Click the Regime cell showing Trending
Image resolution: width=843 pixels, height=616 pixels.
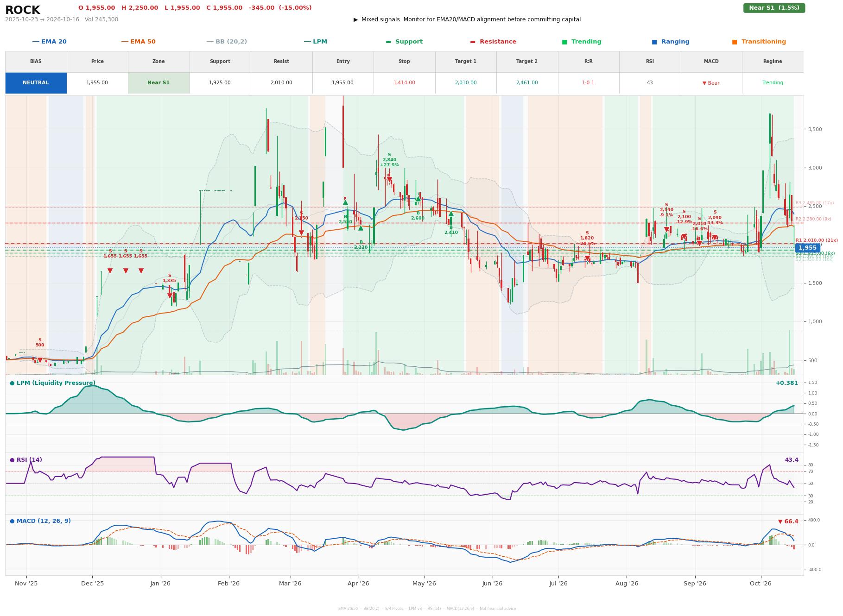coord(773,83)
